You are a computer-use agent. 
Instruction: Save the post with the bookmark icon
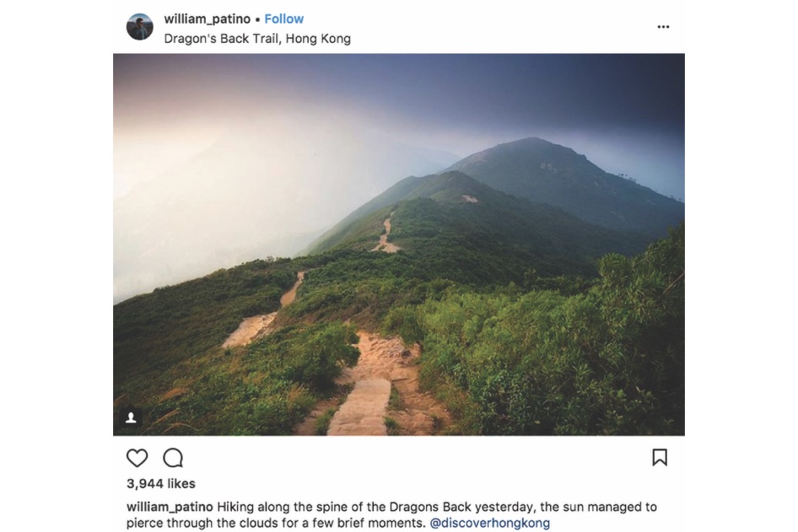660,457
